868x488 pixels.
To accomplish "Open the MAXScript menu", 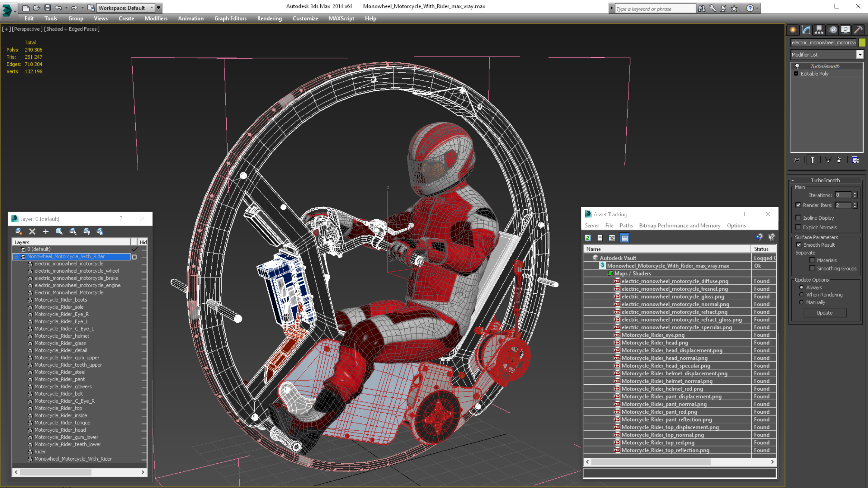I will [x=341, y=18].
